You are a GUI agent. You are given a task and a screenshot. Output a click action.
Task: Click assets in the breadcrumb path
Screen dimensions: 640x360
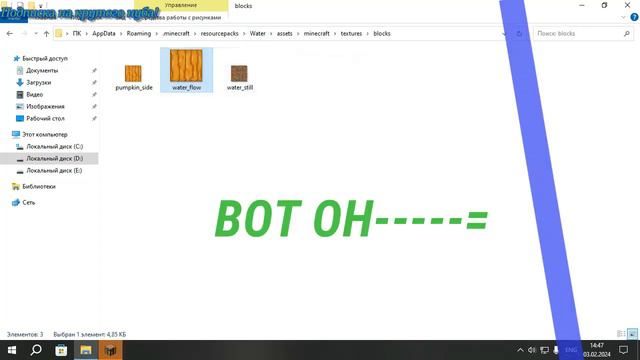tap(284, 33)
